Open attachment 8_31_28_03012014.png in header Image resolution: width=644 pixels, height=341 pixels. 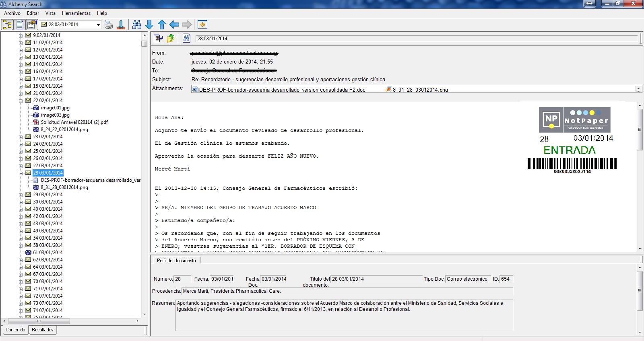[x=420, y=90]
